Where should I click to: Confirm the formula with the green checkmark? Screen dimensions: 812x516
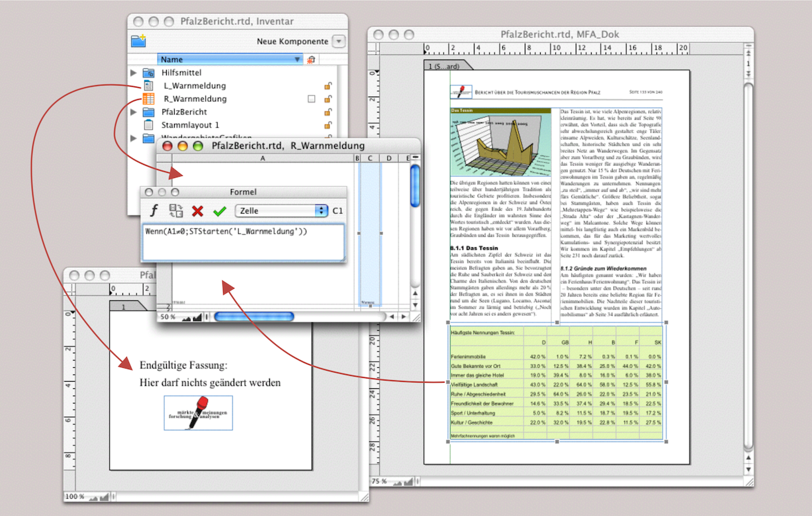point(220,211)
